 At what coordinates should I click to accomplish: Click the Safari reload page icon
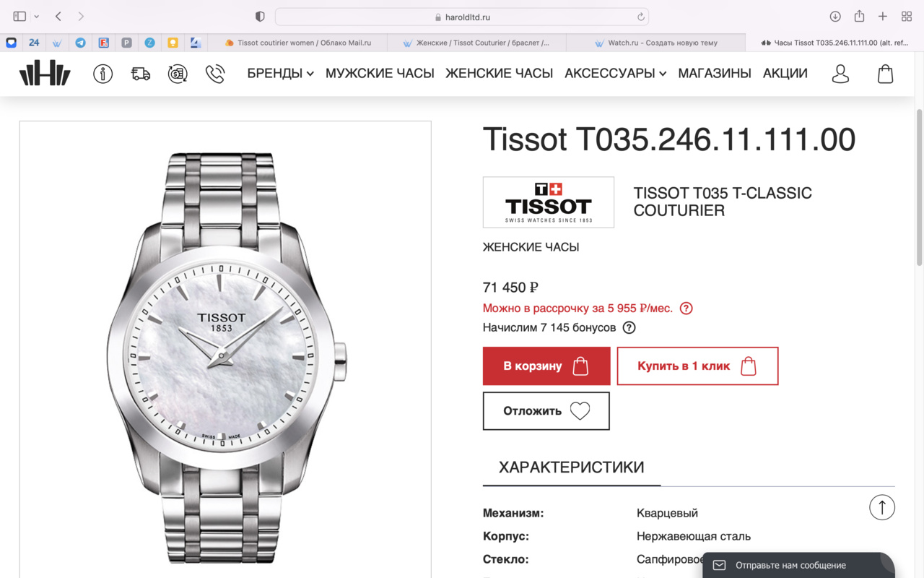click(640, 17)
